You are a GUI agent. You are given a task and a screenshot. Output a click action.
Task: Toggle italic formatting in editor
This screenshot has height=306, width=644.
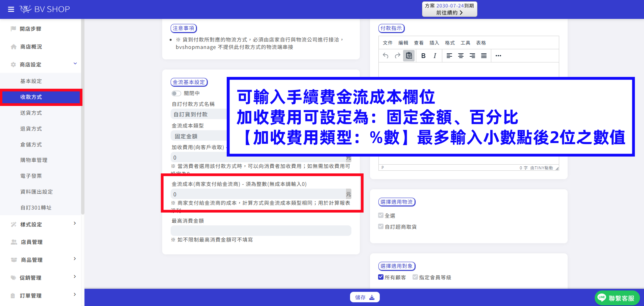[x=435, y=56]
